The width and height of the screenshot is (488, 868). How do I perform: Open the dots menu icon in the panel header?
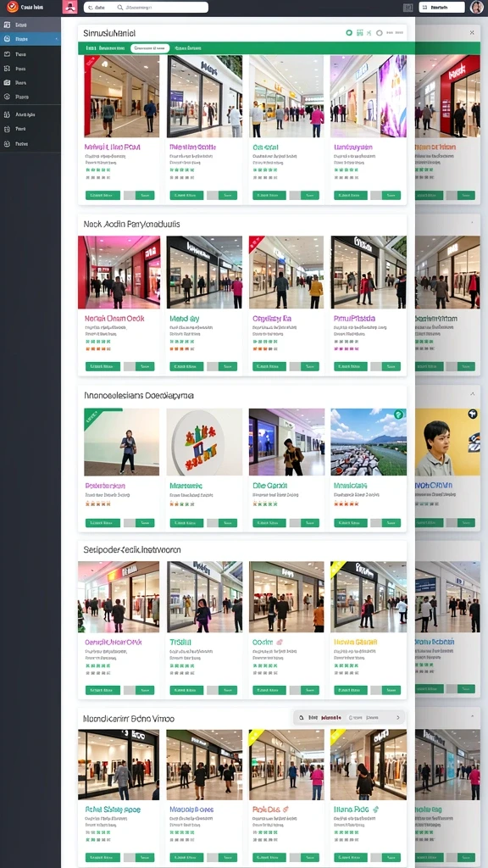[394, 33]
